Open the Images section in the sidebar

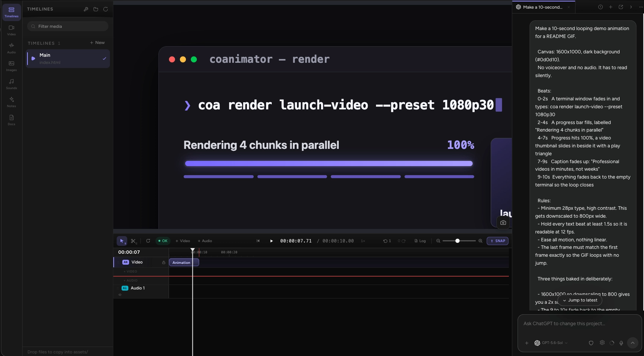[x=11, y=66]
